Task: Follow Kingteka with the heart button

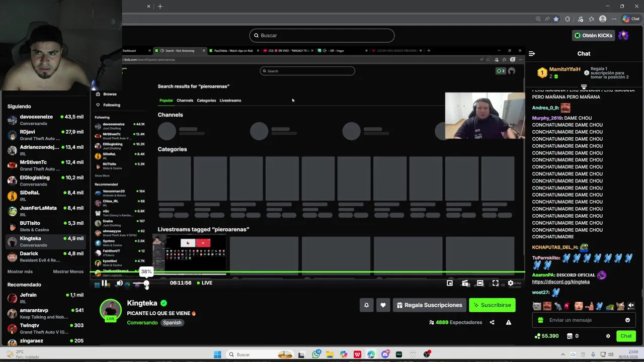Action: [383, 305]
